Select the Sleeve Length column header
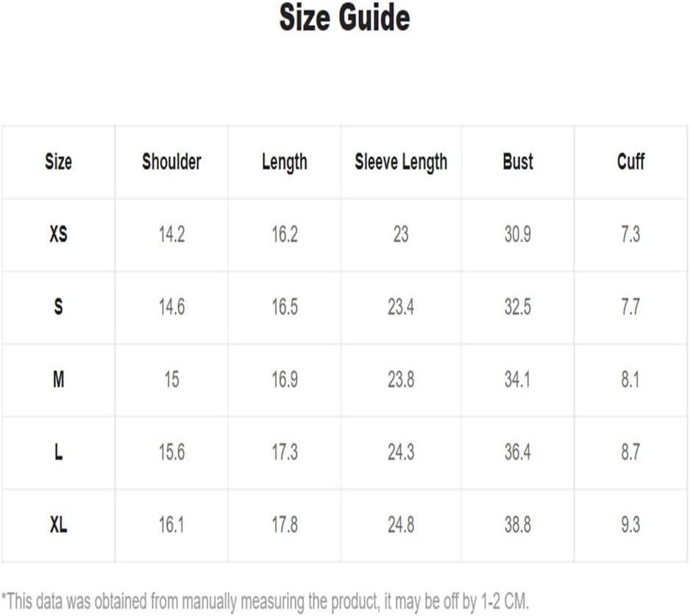This screenshot has height=616, width=690. coord(401,162)
